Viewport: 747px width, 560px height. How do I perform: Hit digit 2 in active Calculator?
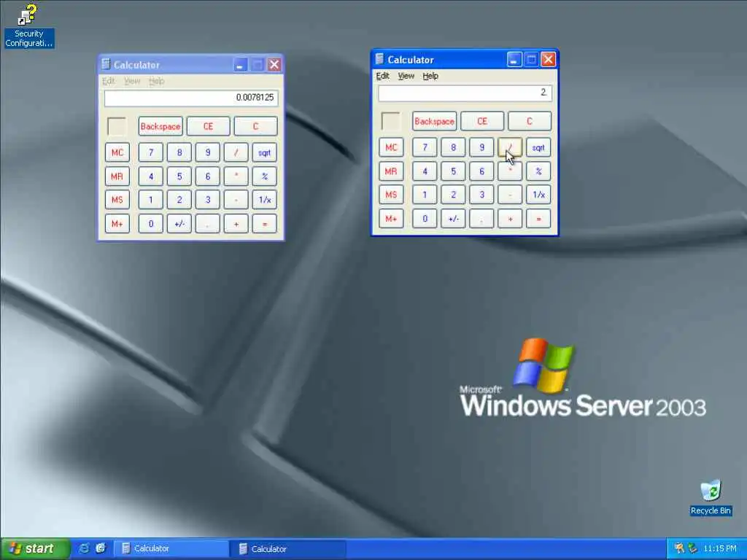(453, 195)
